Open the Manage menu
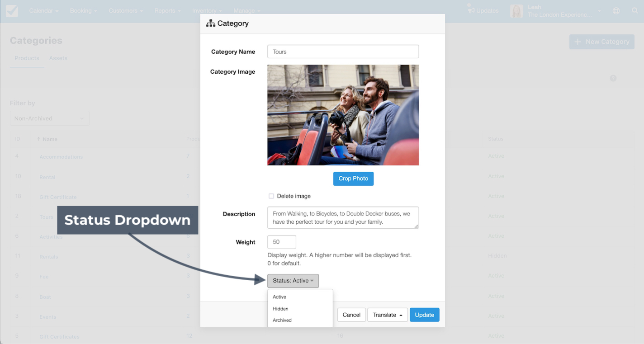Screen dimensions: 644x344 [247, 11]
